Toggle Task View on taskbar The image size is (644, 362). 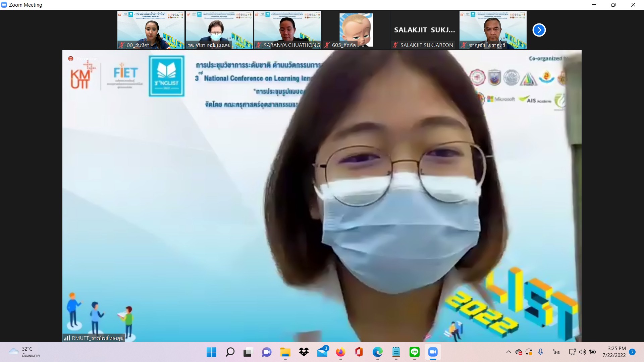coord(248,352)
